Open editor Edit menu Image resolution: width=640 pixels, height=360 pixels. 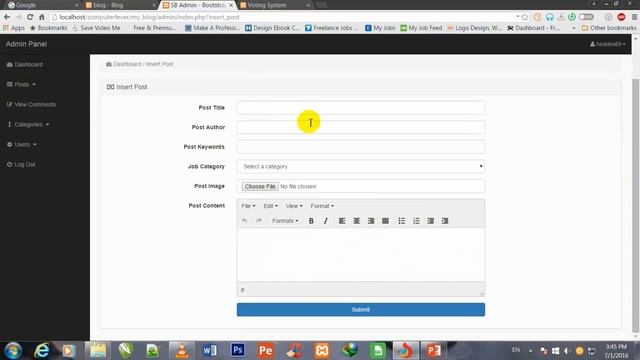click(x=270, y=206)
